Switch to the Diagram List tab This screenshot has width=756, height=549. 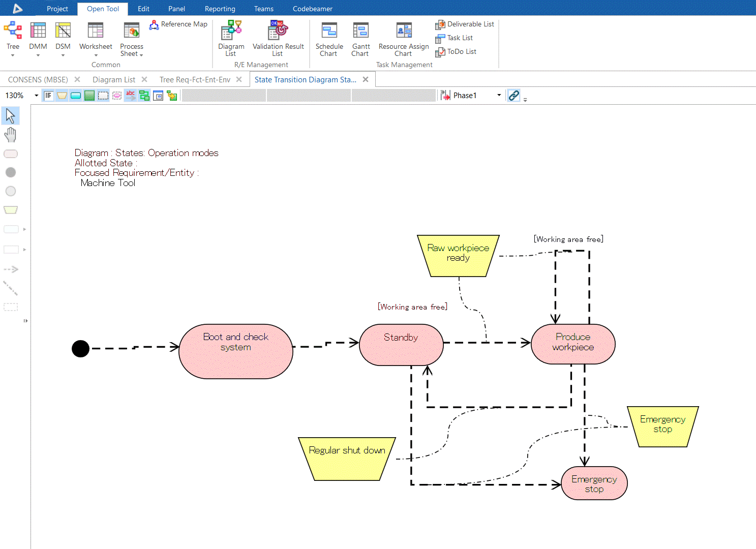114,79
